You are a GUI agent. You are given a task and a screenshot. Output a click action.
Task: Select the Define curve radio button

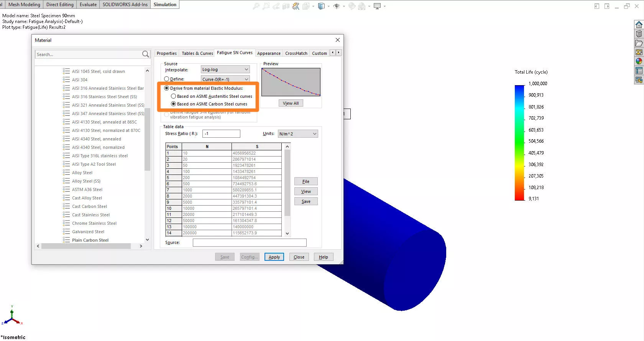[x=167, y=79]
